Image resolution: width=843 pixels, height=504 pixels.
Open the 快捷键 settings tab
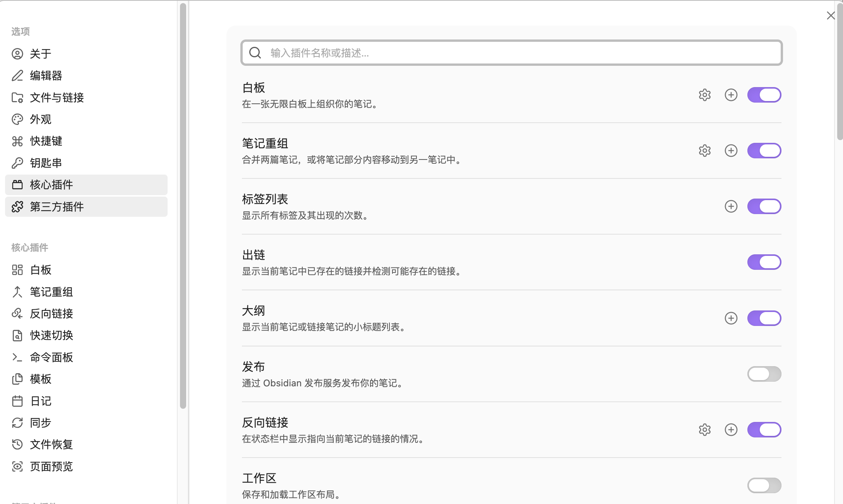[x=86, y=141]
